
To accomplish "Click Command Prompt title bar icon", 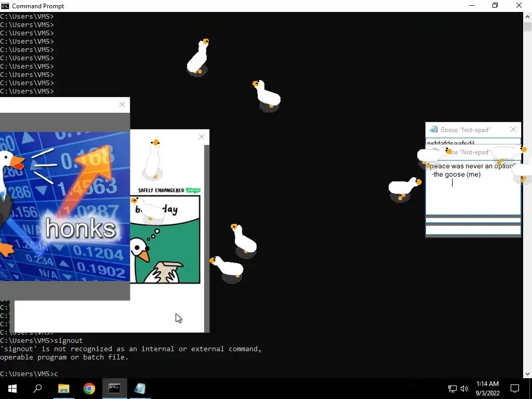I will pyautogui.click(x=5, y=6).
